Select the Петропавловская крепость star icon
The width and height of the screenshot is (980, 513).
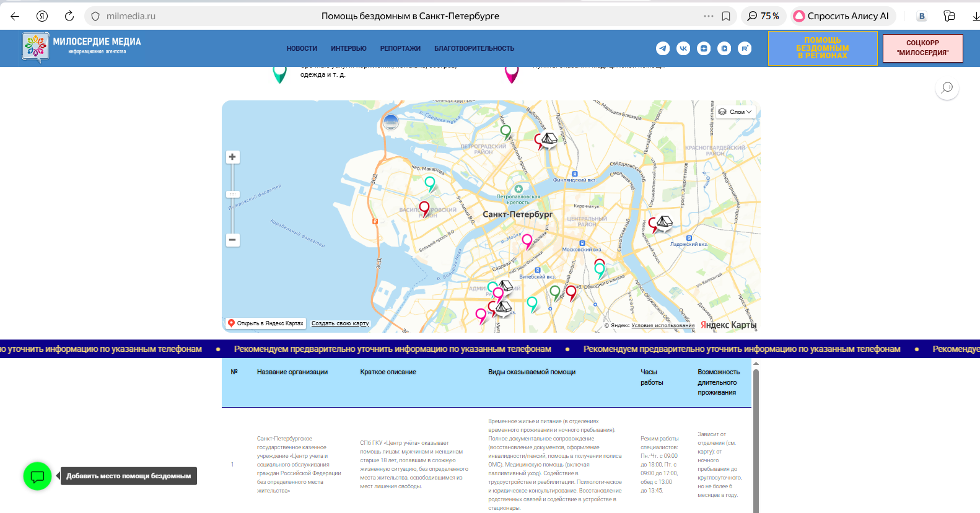[518, 188]
